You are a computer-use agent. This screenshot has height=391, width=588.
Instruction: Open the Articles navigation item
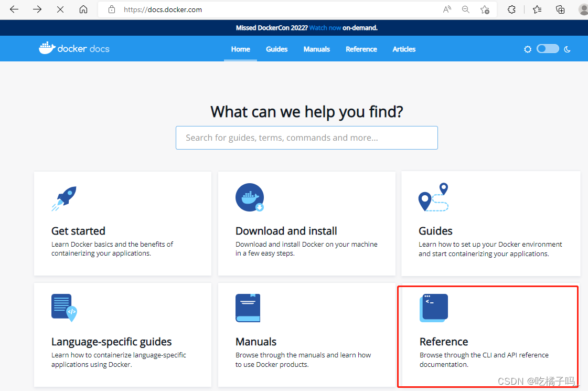coord(403,49)
